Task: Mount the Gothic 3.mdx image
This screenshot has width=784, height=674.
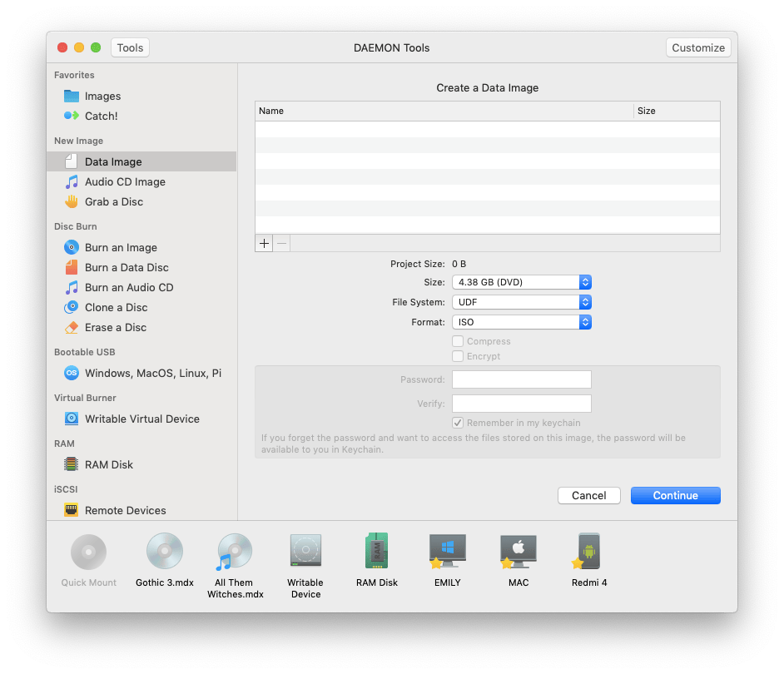Action: (x=164, y=551)
